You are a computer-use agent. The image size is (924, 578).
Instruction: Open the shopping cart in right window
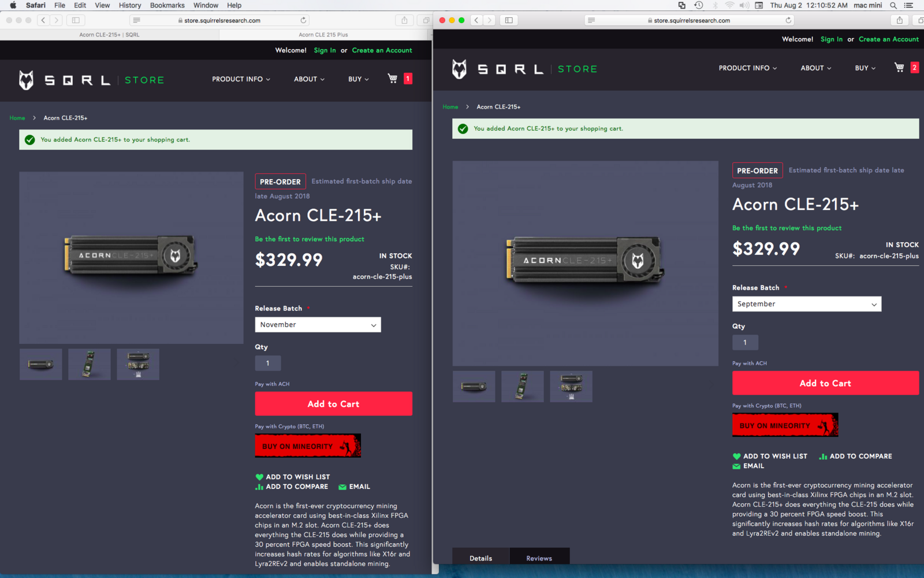click(x=899, y=68)
